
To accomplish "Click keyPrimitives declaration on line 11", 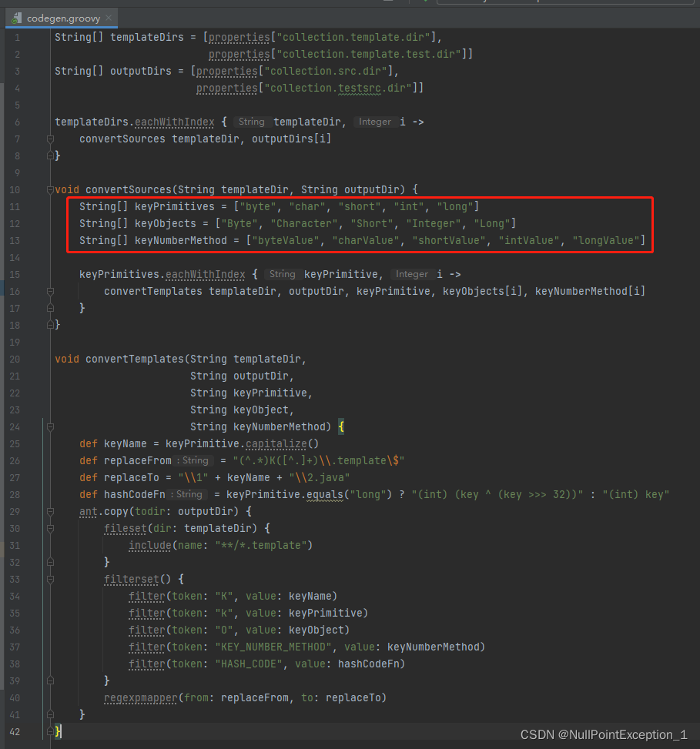I will click(174, 207).
